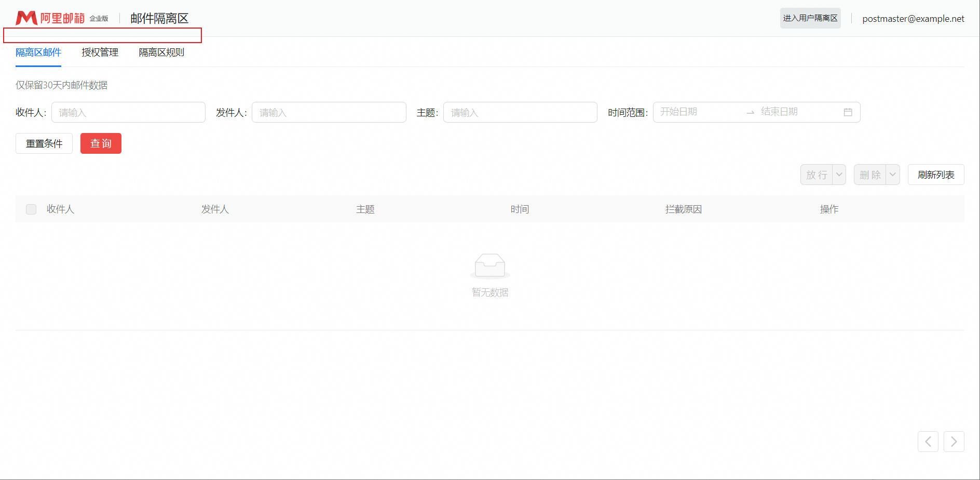Open the 开始日期 date picker
This screenshot has width=980, height=480.
coord(696,112)
